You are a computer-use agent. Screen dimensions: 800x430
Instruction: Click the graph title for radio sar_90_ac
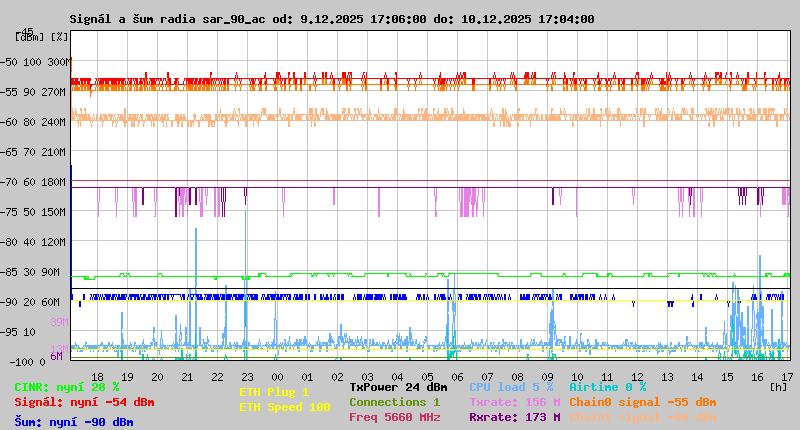pos(331,19)
